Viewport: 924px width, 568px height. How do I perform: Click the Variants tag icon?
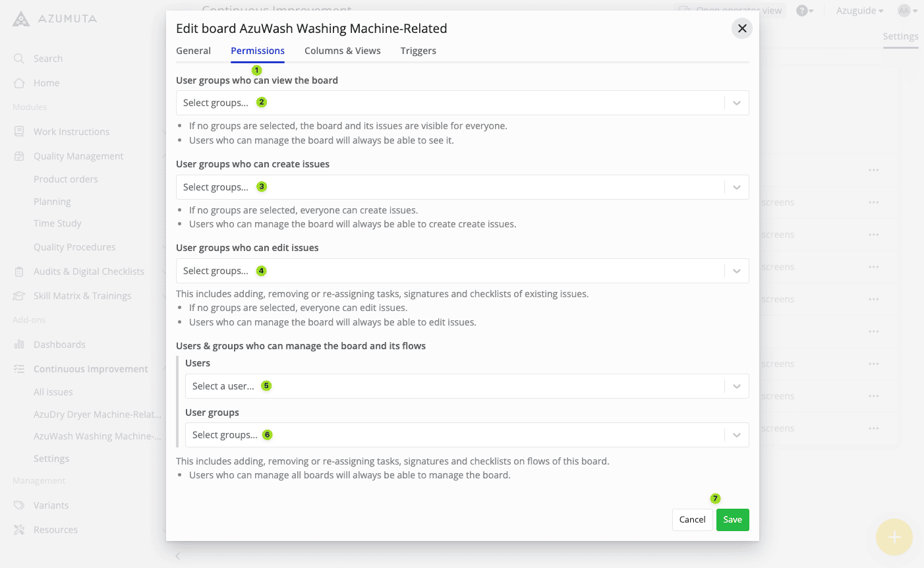[x=19, y=505]
